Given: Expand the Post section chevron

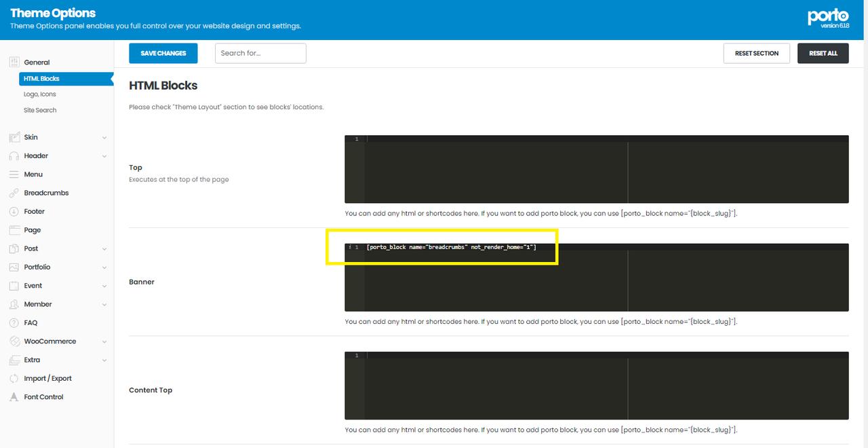Looking at the screenshot, I should coord(104,248).
